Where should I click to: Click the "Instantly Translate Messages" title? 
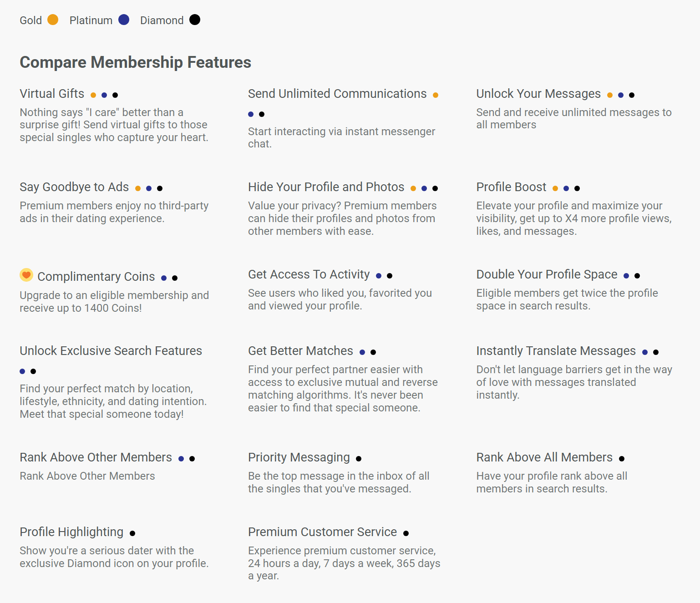click(x=556, y=351)
